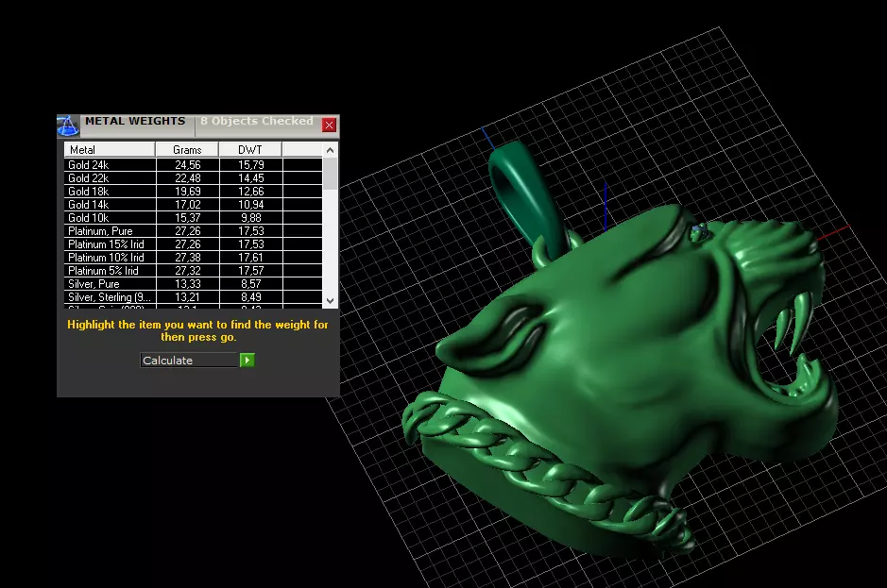
Task: Select the Platinum 10% Irid row
Action: click(193, 258)
